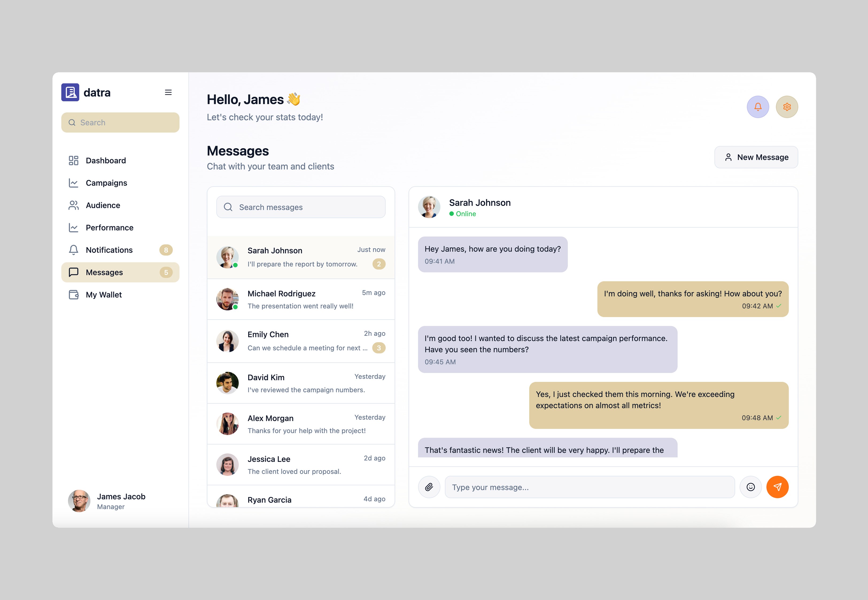
Task: Select the Emily Chen chat thread
Action: (301, 341)
